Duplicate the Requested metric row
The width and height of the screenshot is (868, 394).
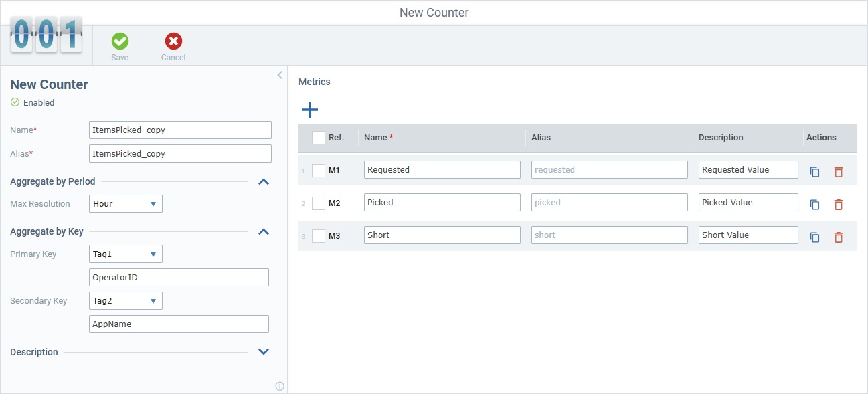click(814, 172)
